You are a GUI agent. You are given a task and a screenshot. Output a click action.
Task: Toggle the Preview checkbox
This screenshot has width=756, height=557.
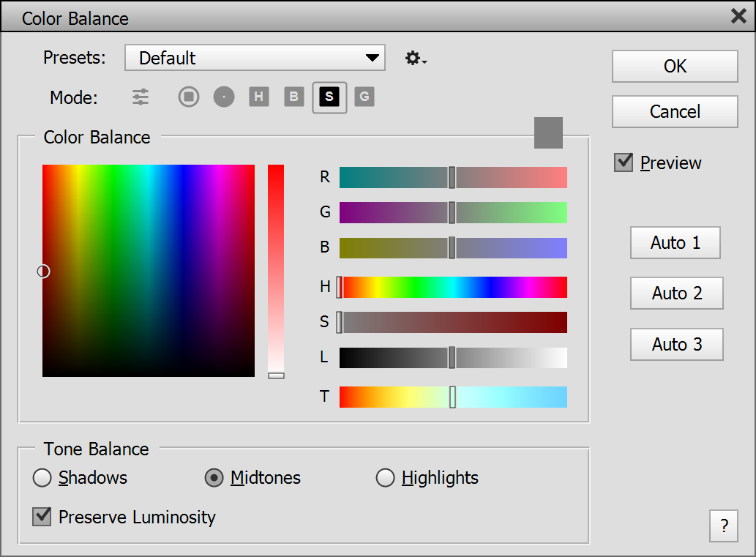tap(624, 162)
